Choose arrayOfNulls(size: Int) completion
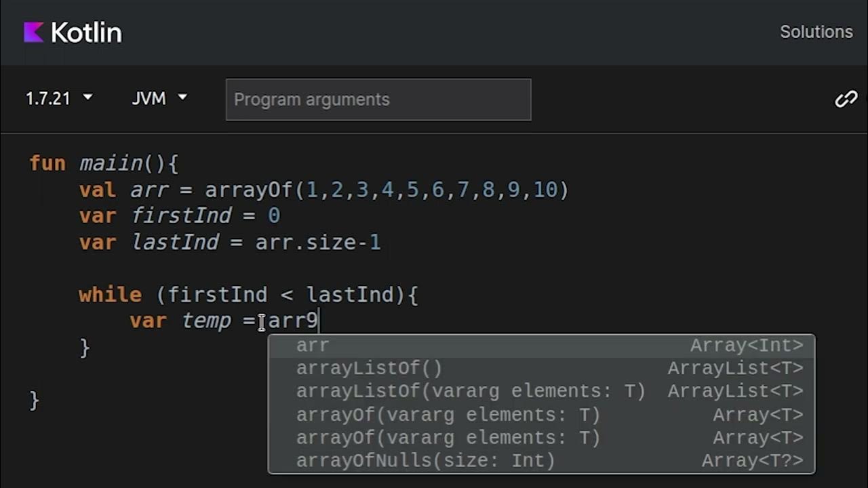Viewport: 868px width, 488px height. pos(541,461)
